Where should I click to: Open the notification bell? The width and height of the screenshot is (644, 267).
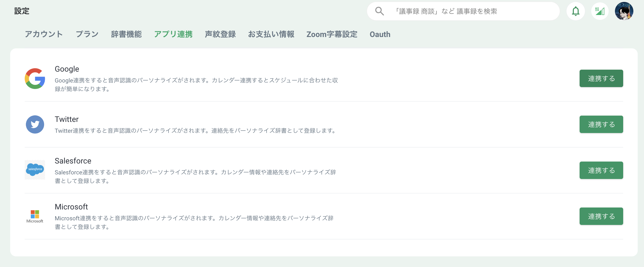coord(575,11)
